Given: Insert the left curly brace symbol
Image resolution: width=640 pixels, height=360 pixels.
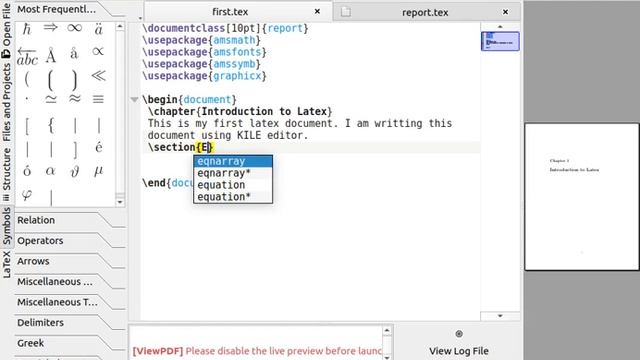Looking at the screenshot, I should pos(51,126).
